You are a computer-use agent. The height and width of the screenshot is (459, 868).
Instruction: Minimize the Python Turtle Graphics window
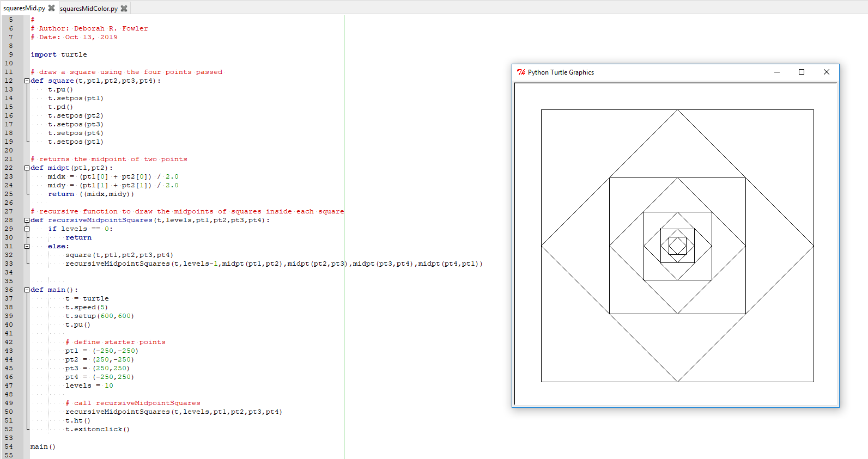click(776, 72)
